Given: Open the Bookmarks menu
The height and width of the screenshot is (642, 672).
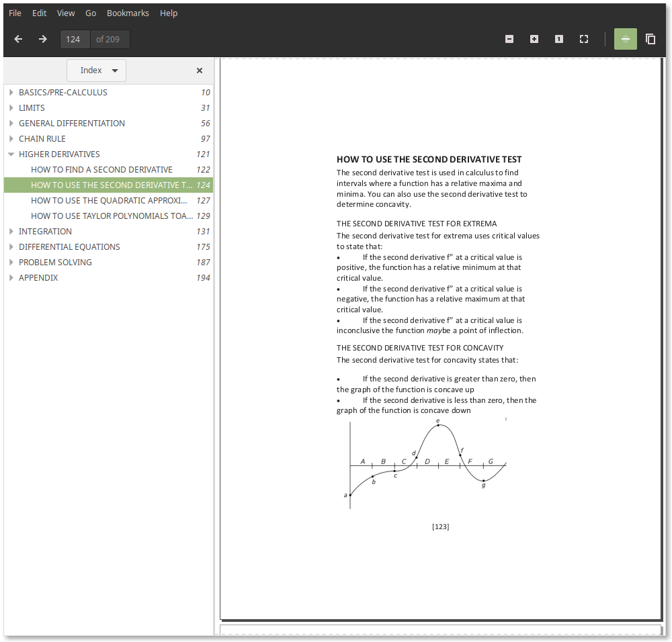Looking at the screenshot, I should 128,13.
